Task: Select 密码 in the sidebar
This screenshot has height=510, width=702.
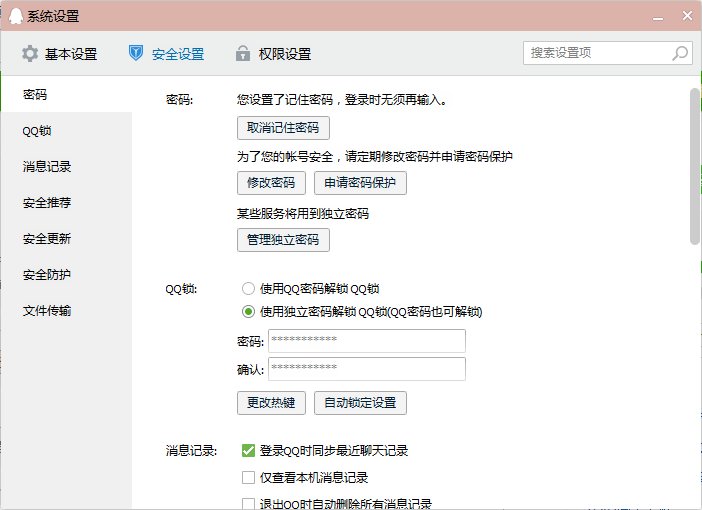Action: (x=66, y=94)
